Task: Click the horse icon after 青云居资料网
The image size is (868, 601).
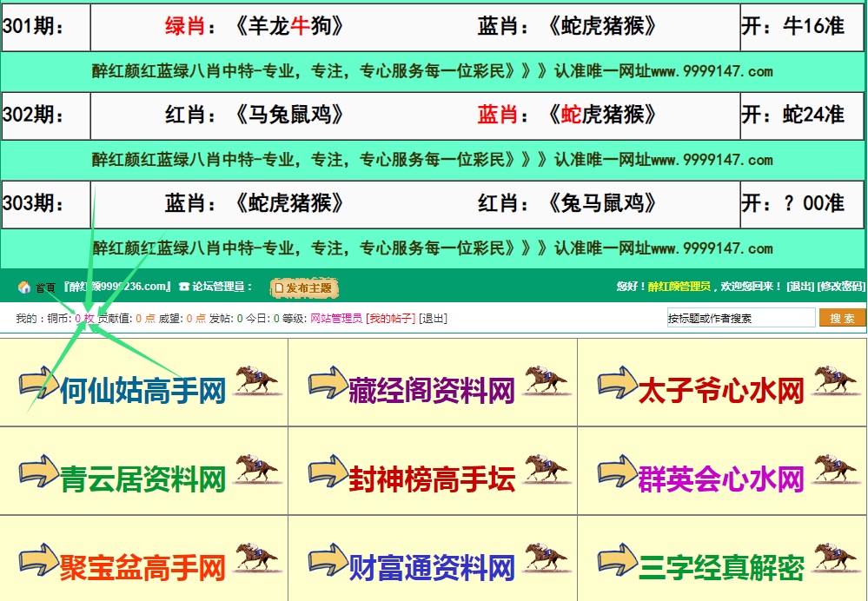Action: (x=256, y=470)
